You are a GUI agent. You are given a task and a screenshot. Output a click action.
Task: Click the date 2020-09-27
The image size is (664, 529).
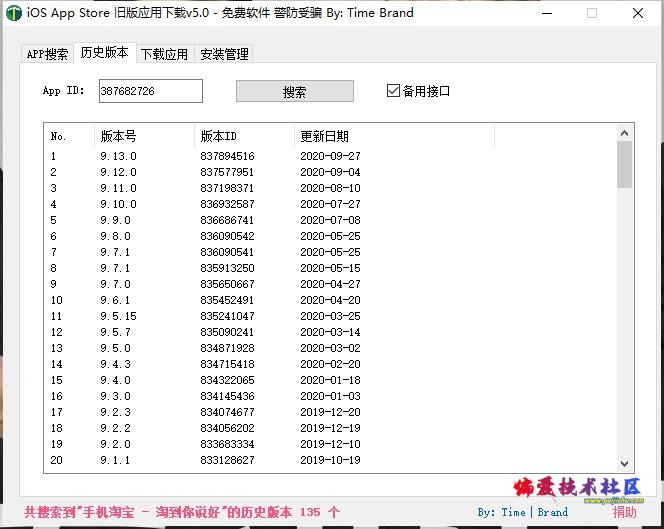point(330,156)
